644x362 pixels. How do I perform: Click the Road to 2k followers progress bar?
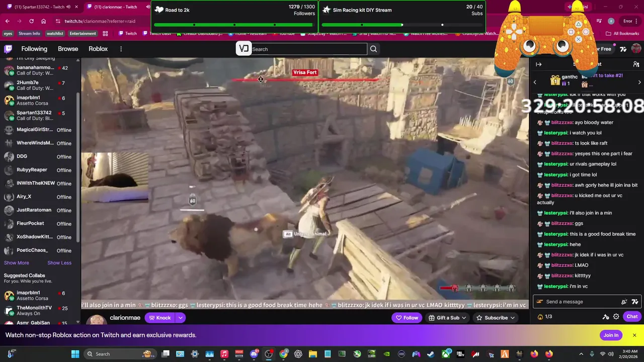[x=234, y=25]
